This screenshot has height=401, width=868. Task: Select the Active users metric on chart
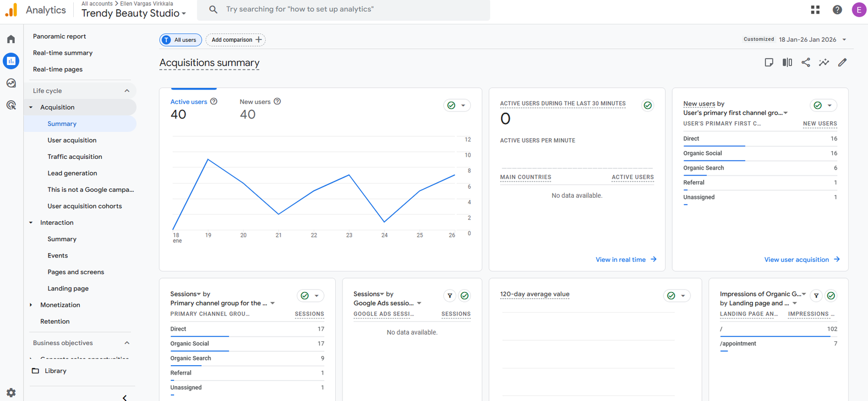(x=189, y=102)
